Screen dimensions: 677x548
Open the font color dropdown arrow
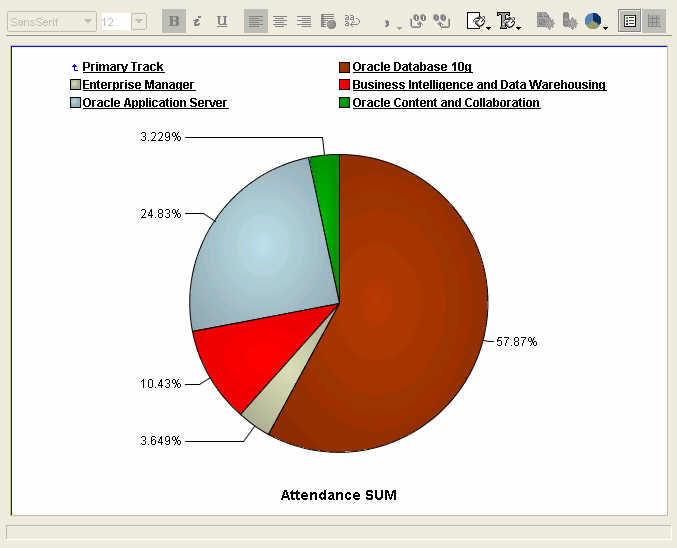519,28
